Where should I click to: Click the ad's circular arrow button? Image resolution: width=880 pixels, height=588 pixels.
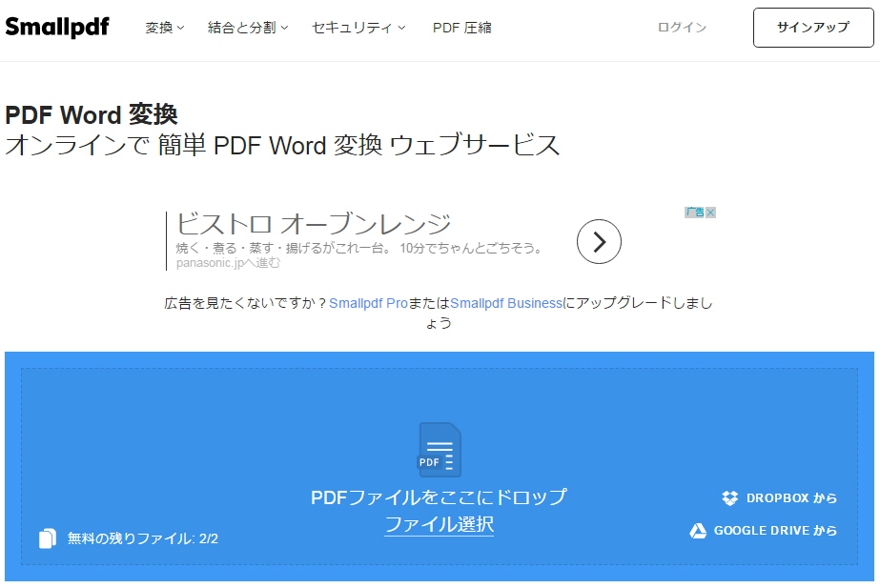point(599,241)
